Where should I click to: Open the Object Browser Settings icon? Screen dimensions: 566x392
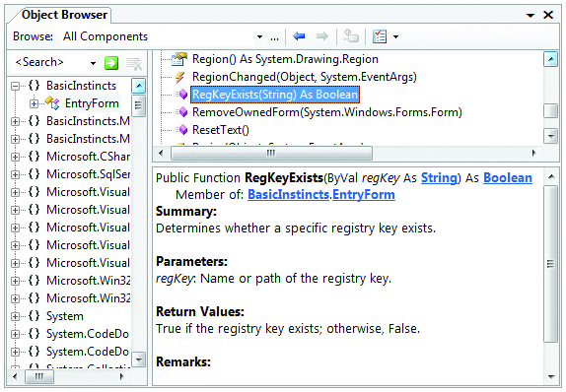pos(380,36)
